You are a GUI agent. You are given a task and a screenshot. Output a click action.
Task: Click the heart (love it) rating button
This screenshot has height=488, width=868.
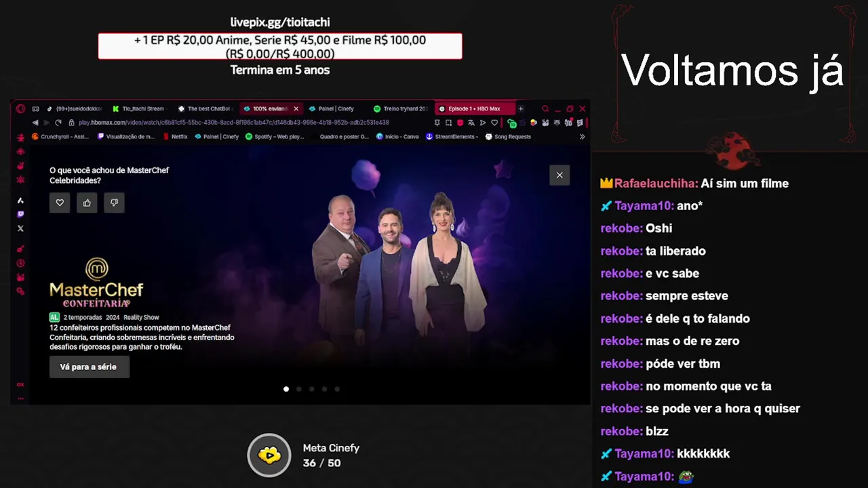click(60, 203)
